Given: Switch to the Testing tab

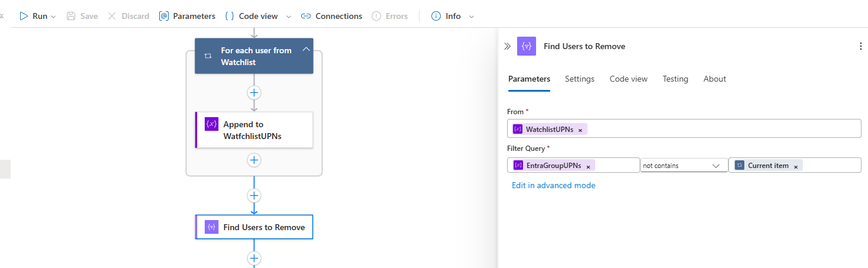Looking at the screenshot, I should click(x=675, y=79).
